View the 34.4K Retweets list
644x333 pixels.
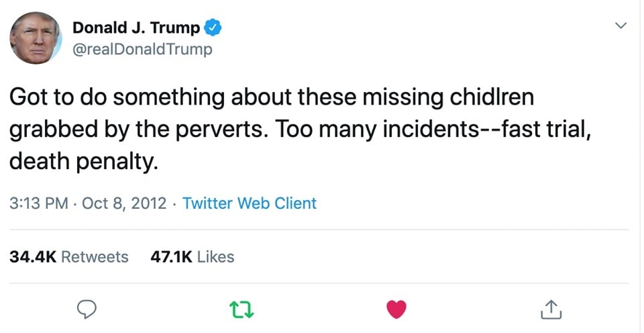69,256
